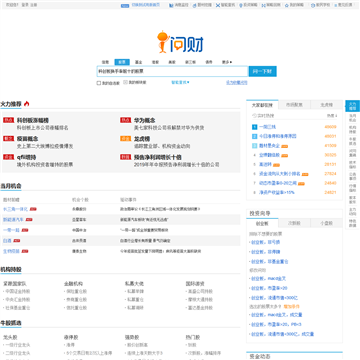Open 股民学校 in the top bar
This screenshot has width=360, height=360.
coord(320,5)
